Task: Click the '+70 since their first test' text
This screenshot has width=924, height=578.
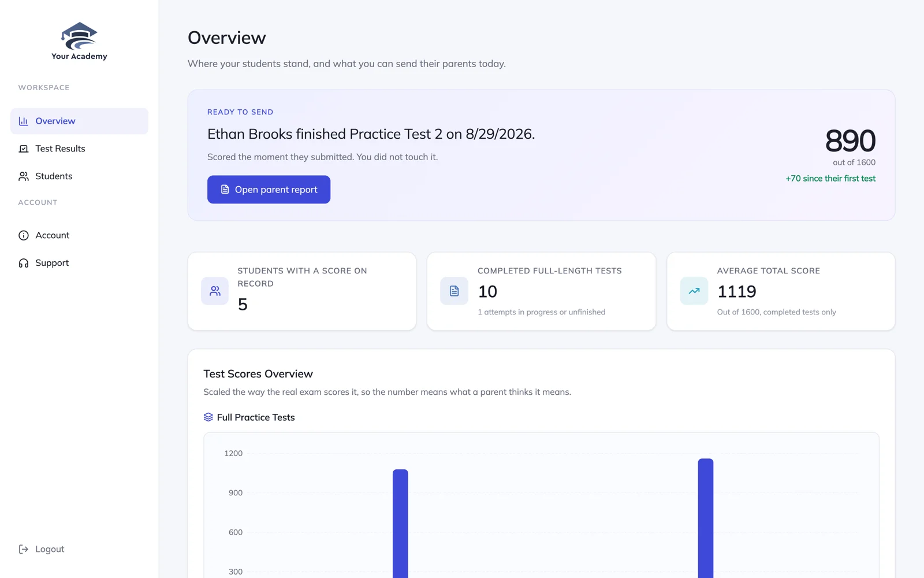Action: point(830,179)
